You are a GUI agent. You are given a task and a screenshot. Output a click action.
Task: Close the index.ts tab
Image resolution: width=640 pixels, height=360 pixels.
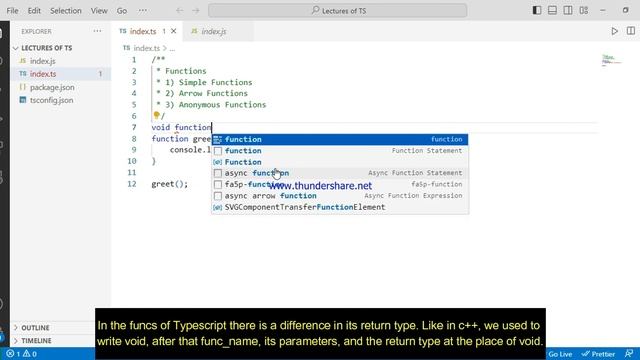pos(173,31)
